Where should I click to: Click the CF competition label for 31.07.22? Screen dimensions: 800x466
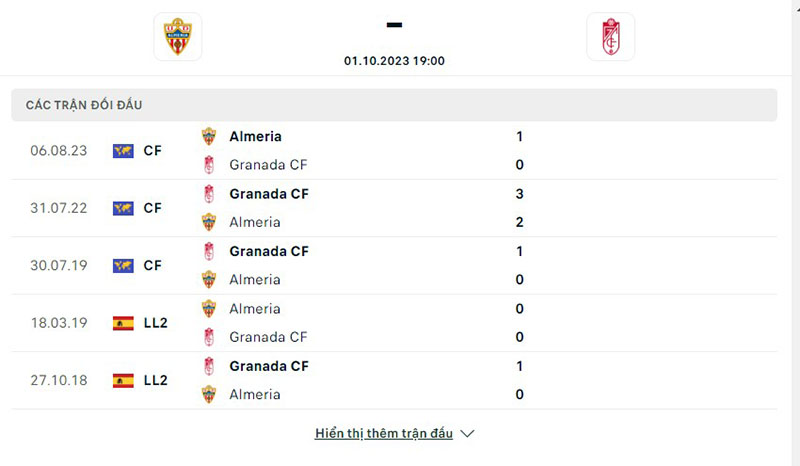152,208
